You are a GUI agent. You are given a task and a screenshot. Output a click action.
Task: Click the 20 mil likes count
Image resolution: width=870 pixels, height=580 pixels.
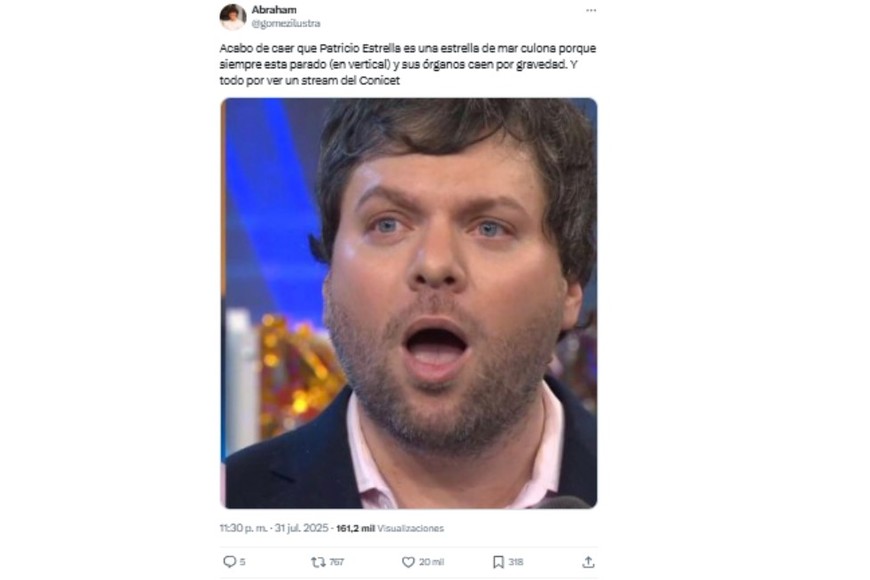pyautogui.click(x=432, y=562)
